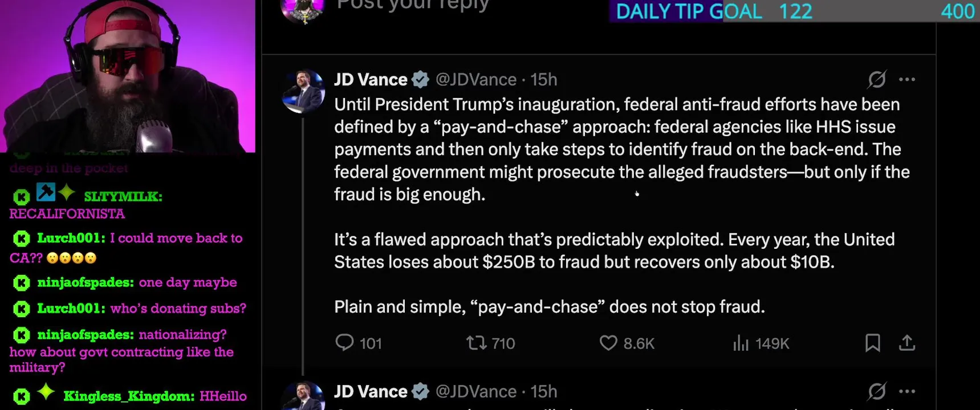The width and height of the screenshot is (980, 410).
Task: Share the first tweet via upload icon
Action: [907, 342]
